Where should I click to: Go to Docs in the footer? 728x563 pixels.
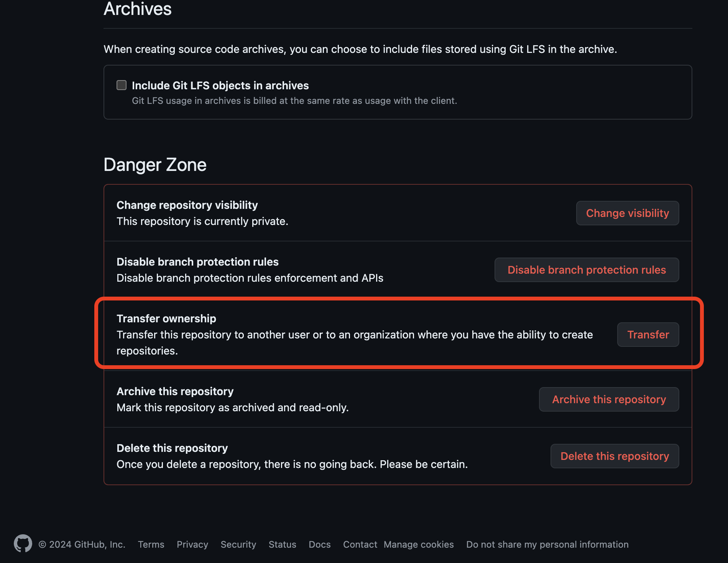pyautogui.click(x=320, y=545)
